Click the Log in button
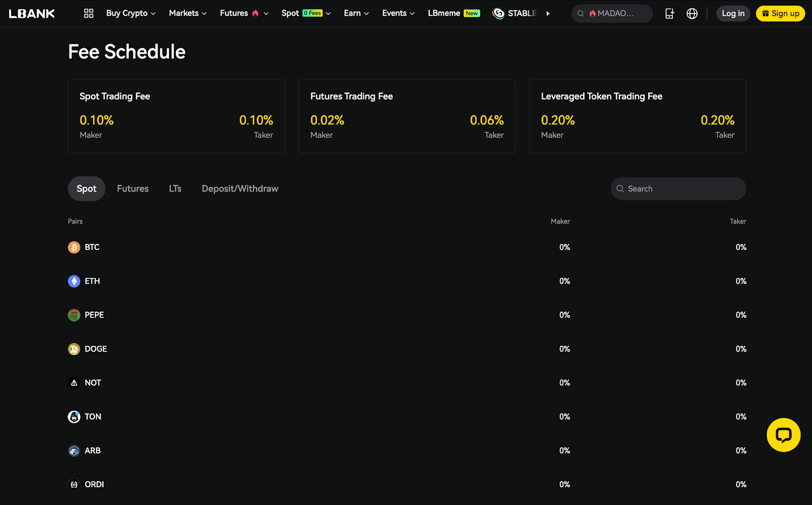The width and height of the screenshot is (812, 505). coord(733,14)
